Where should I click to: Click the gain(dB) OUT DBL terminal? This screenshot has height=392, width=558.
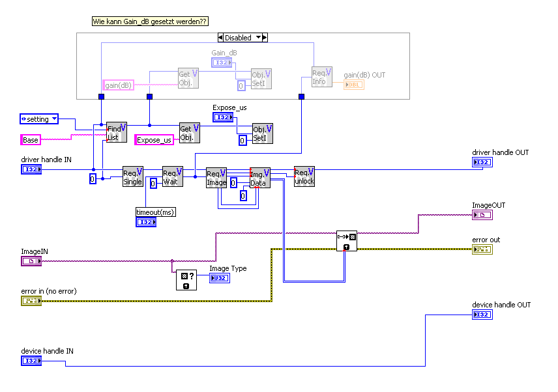pos(354,85)
